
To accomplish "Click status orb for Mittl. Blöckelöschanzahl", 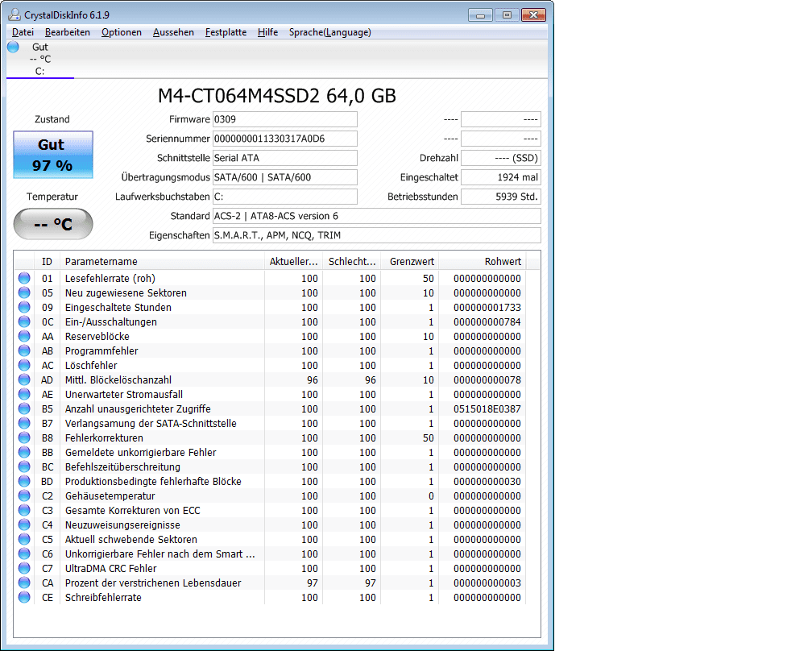I will point(24,379).
